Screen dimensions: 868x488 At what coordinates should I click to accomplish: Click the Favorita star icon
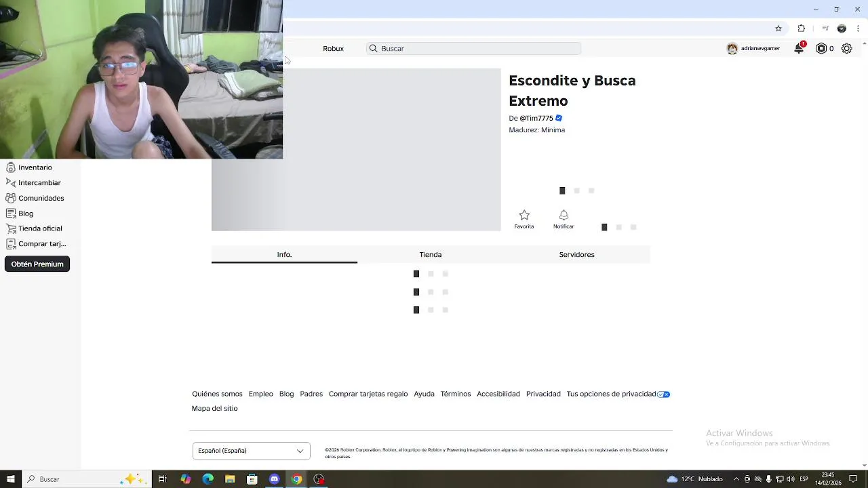pyautogui.click(x=524, y=215)
